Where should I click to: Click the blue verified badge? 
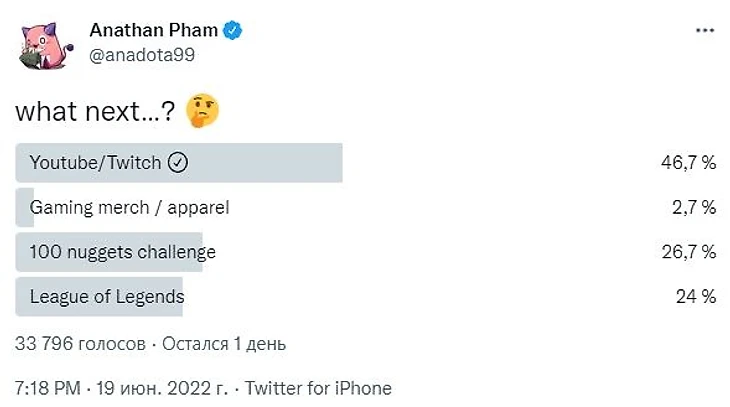point(233,31)
